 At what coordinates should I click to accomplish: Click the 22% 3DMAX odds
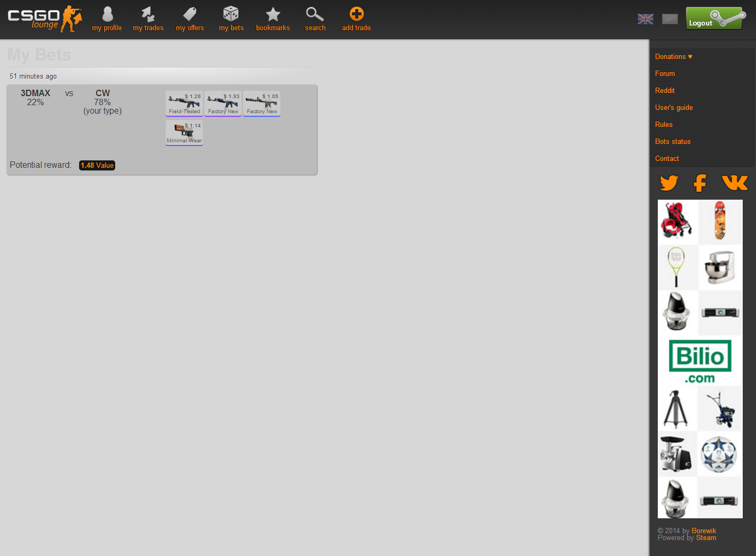(x=36, y=102)
